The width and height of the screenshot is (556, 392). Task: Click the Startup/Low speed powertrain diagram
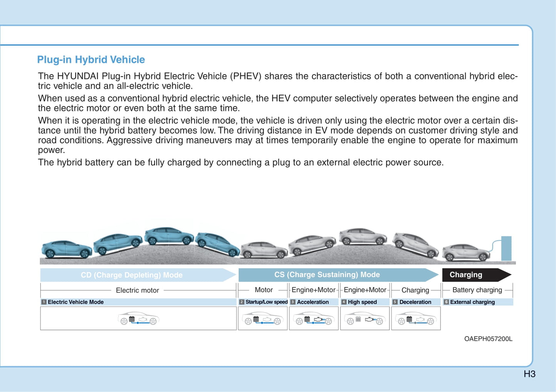(263, 319)
